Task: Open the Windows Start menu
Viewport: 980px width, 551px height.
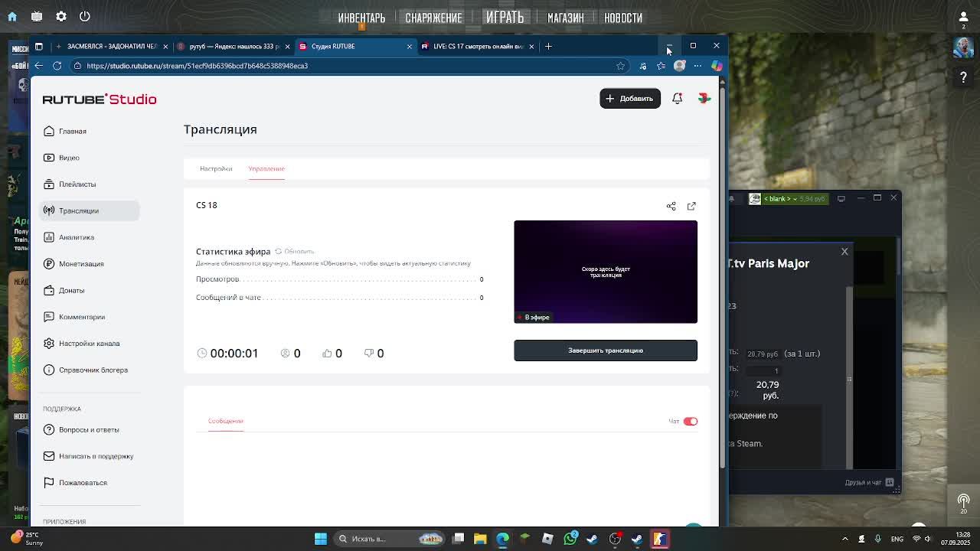Action: (321, 539)
